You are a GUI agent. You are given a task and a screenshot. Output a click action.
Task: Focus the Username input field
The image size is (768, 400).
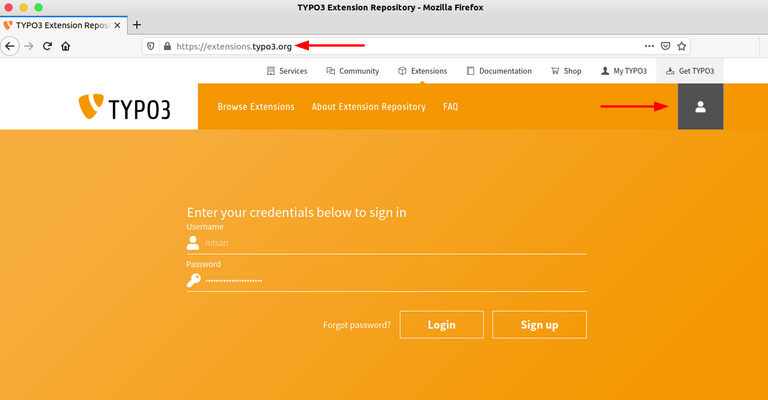pyautogui.click(x=394, y=242)
